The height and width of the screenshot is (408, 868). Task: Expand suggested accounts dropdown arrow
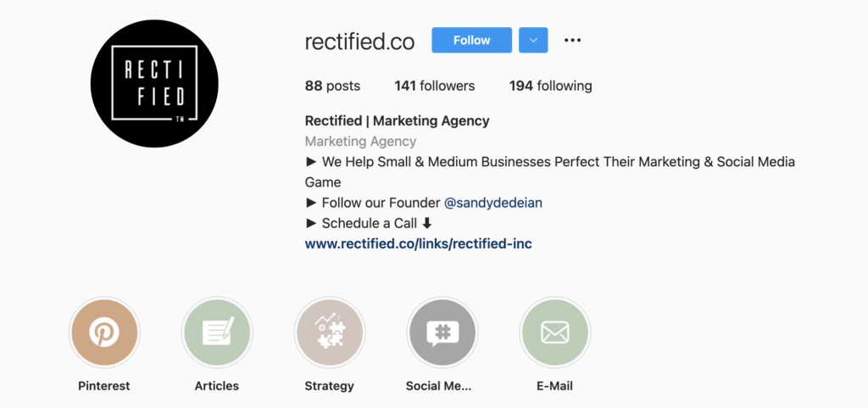point(533,40)
